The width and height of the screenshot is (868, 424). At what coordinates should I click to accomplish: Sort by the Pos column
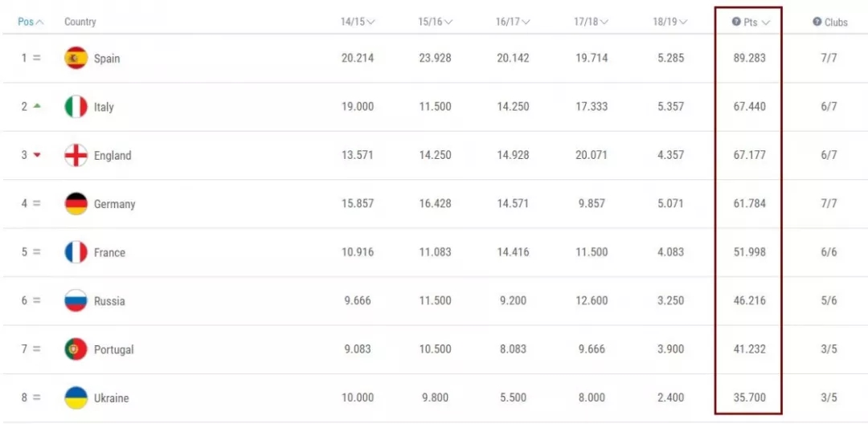click(x=31, y=22)
